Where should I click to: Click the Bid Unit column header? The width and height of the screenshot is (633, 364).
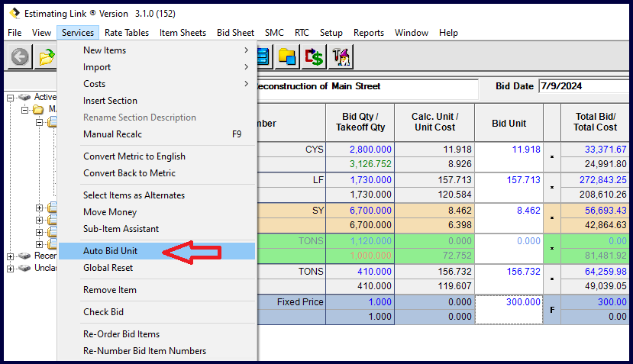click(509, 124)
